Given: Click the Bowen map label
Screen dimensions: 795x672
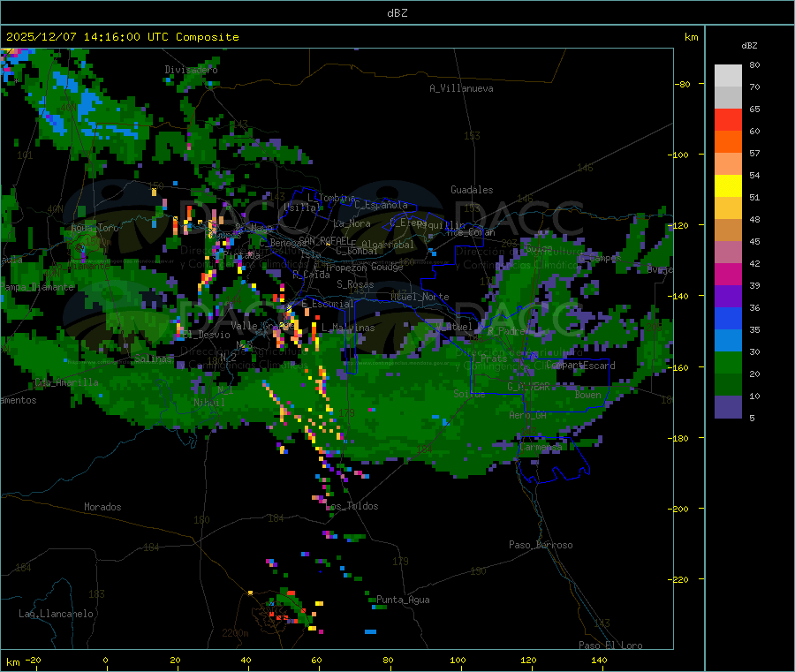Looking at the screenshot, I should click(x=588, y=395).
